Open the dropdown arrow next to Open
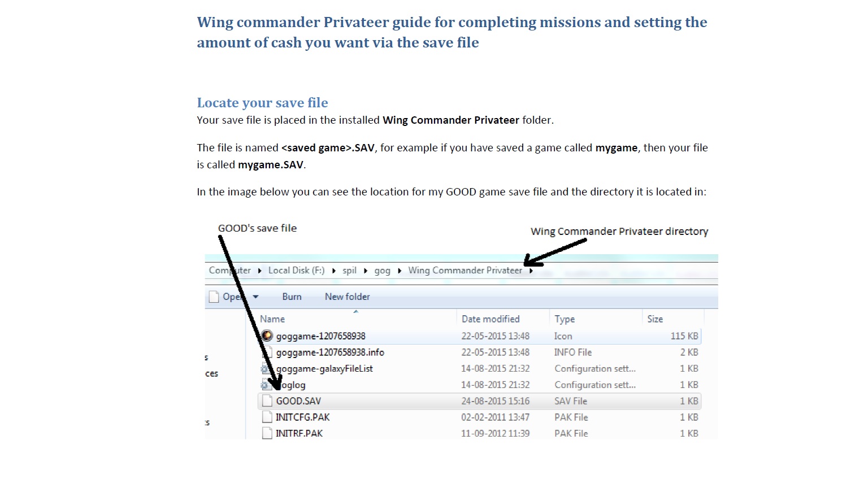The image size is (868, 488). click(x=255, y=297)
